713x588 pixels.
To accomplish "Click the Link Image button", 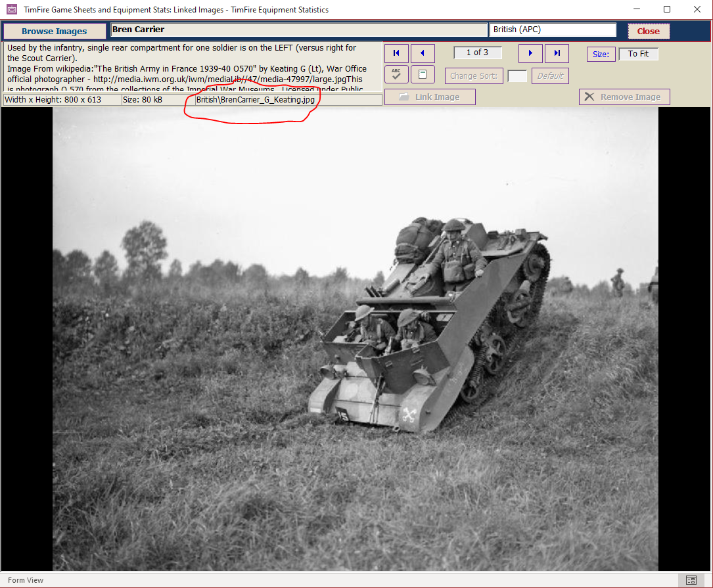I will click(430, 97).
